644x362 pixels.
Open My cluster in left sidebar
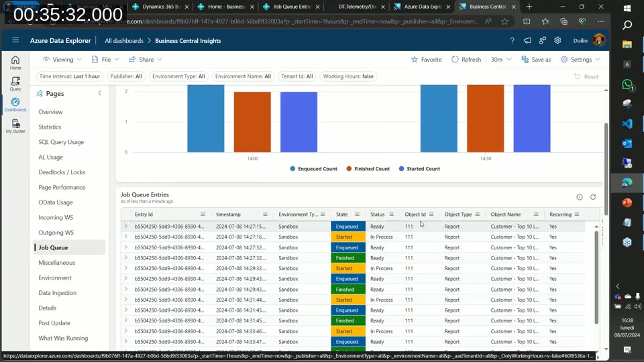tap(15, 126)
